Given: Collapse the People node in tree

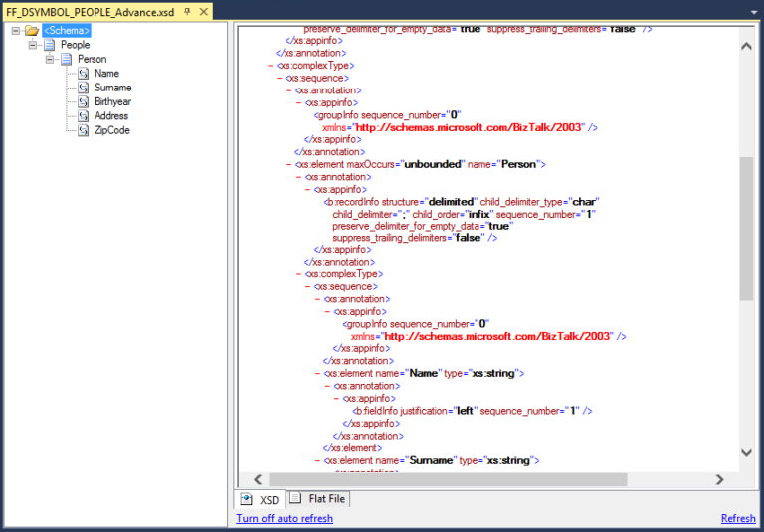Looking at the screenshot, I should click(33, 45).
